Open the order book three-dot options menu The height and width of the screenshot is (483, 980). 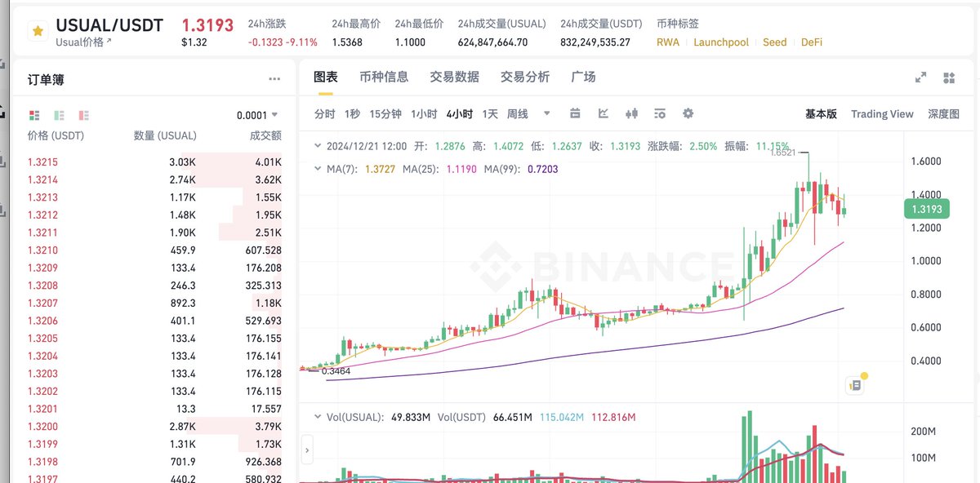tap(274, 79)
